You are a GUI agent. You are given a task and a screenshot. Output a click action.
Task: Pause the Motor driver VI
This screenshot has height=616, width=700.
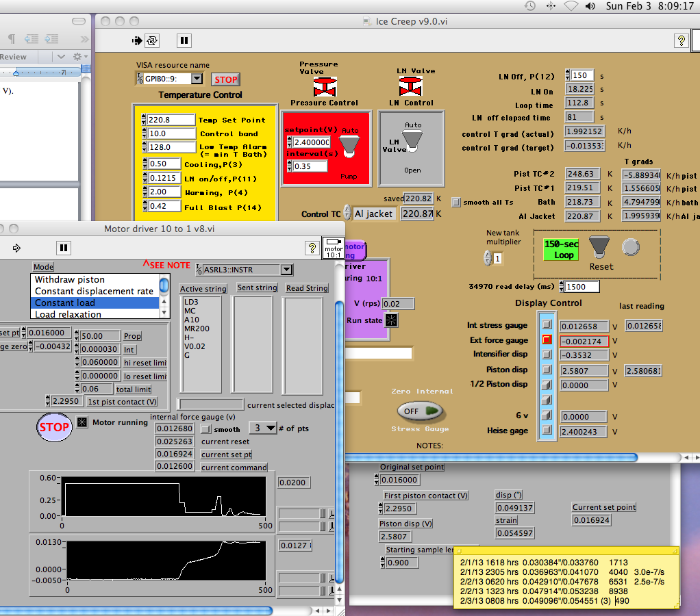pyautogui.click(x=64, y=248)
